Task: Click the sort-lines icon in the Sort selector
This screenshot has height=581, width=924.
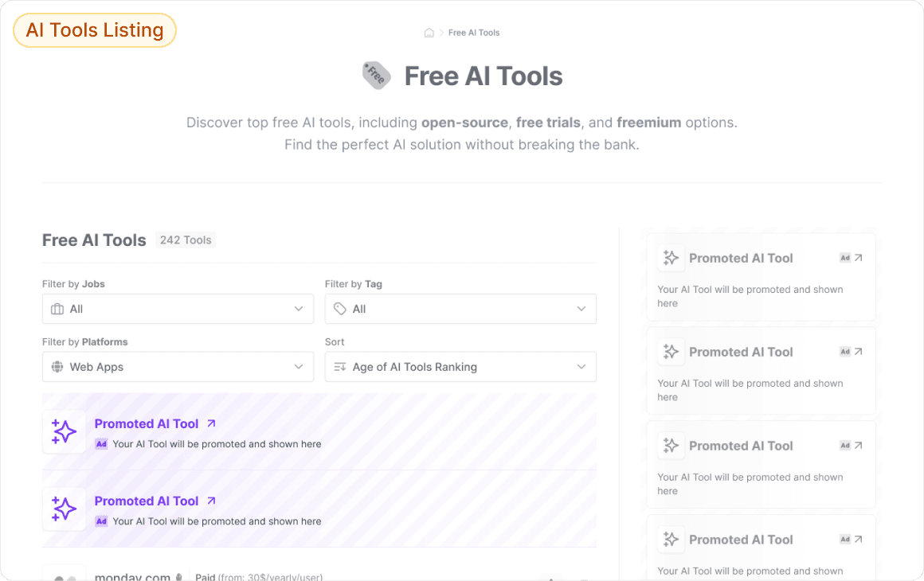Action: [x=339, y=366]
